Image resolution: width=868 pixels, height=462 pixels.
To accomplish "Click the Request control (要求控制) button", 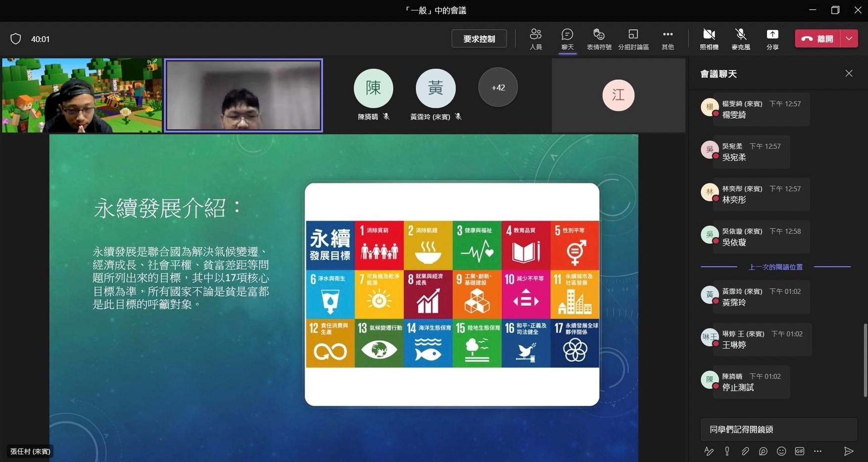I will tap(479, 39).
